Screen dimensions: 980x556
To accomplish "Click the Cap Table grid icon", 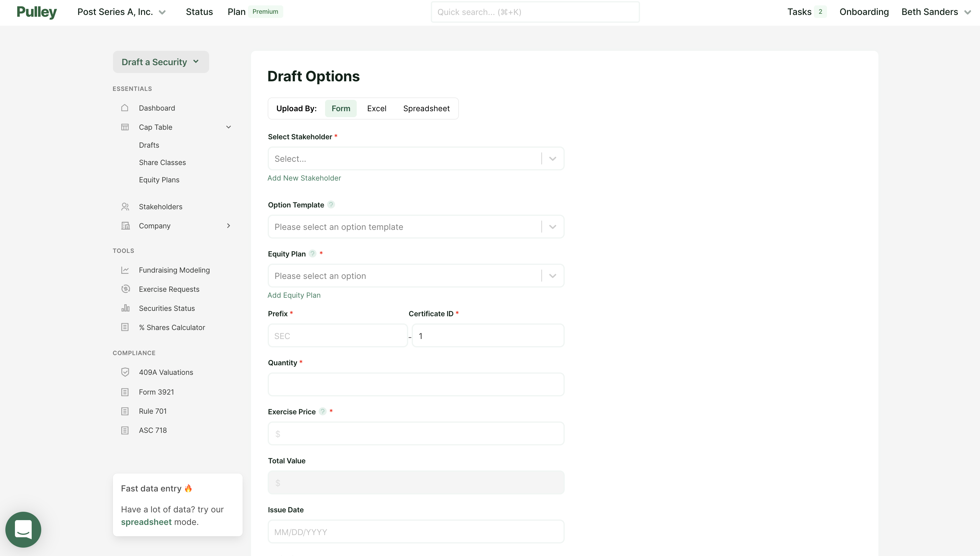I will 126,127.
